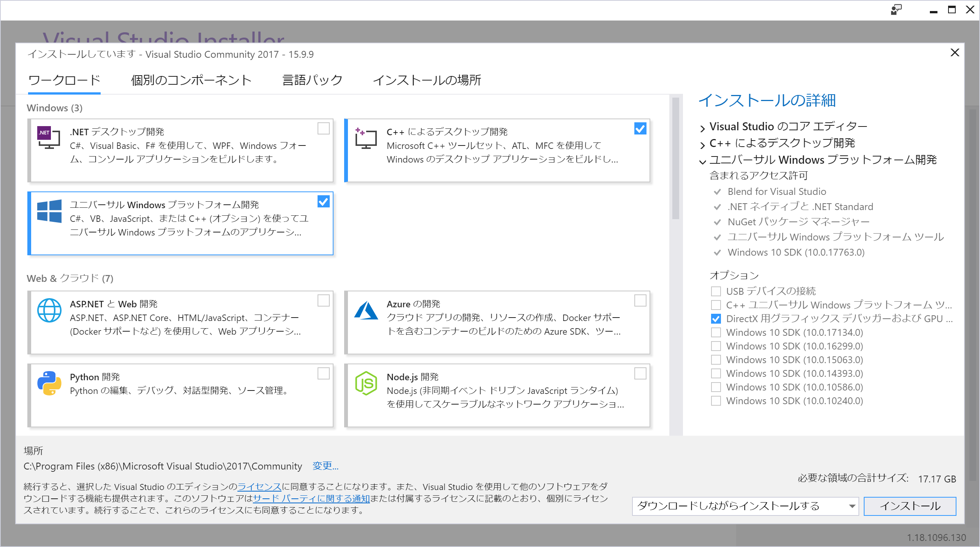Click the .NET logo badge on first workload
Image resolution: width=980 pixels, height=547 pixels.
coord(44,132)
